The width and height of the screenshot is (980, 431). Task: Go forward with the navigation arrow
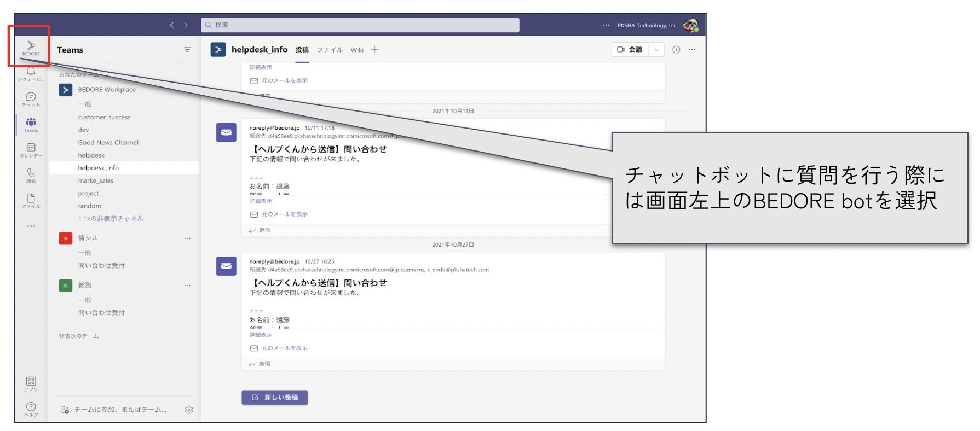(x=186, y=25)
